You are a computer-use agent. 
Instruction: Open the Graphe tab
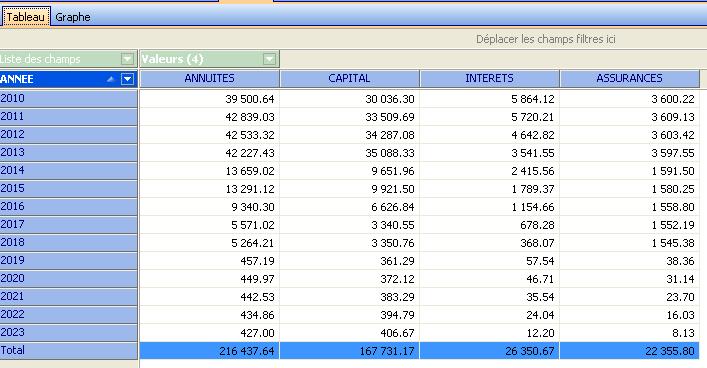pyautogui.click(x=73, y=17)
